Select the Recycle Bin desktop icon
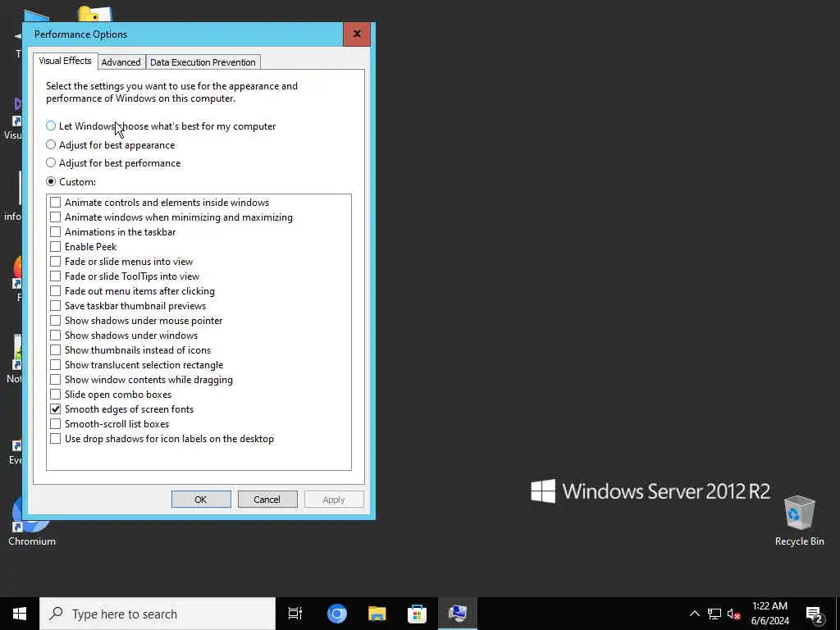 point(799,520)
